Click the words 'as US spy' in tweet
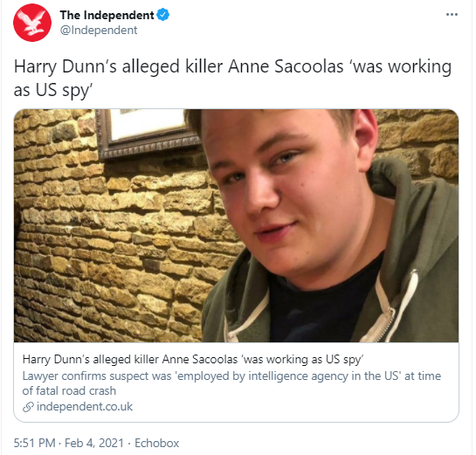The height and width of the screenshot is (455, 476). click(x=53, y=90)
